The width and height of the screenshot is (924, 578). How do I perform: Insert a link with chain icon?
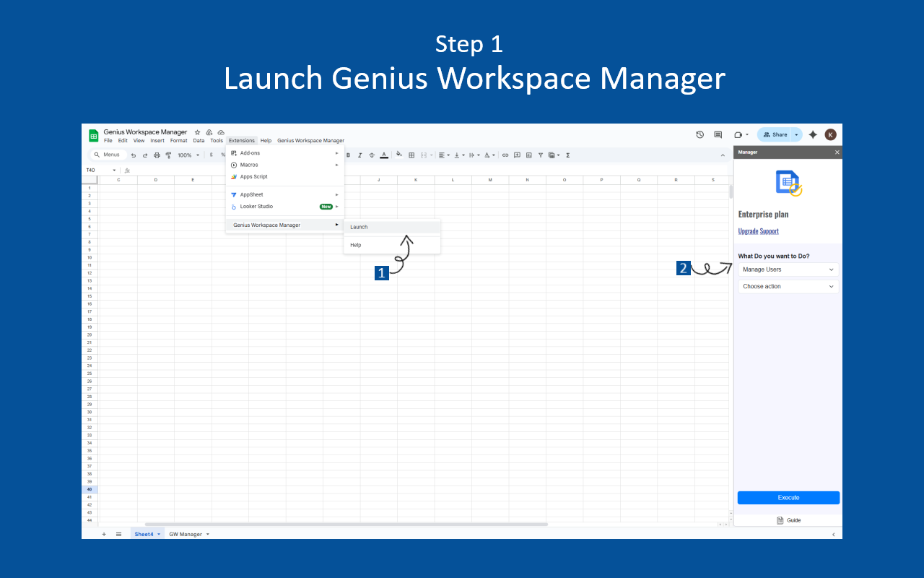(x=505, y=155)
